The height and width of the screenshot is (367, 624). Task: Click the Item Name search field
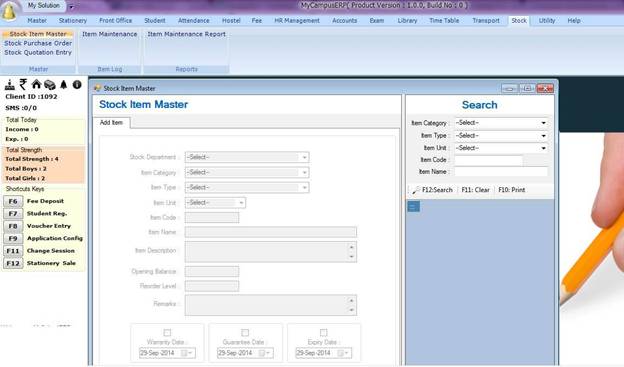(x=501, y=172)
